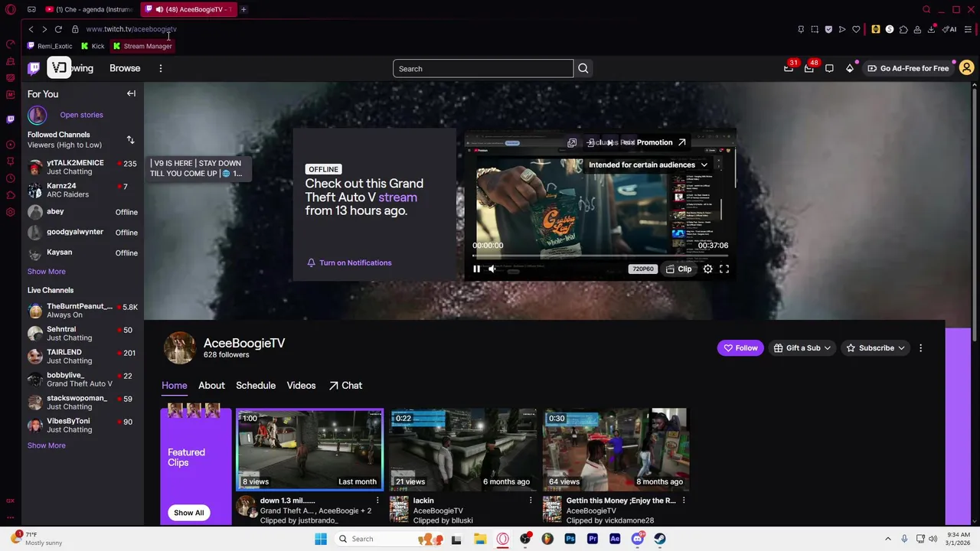Screen dimensions: 980x551
Task: Open options for lackin clip
Action: click(531, 500)
